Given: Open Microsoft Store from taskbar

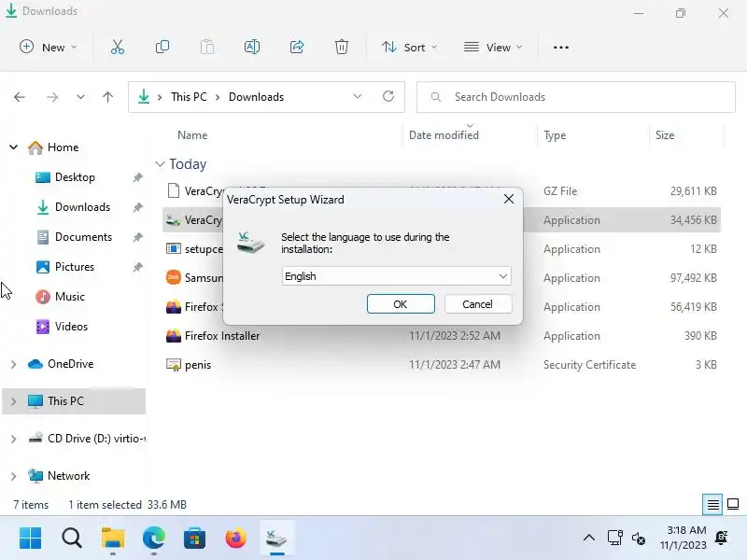Looking at the screenshot, I should point(195,539).
